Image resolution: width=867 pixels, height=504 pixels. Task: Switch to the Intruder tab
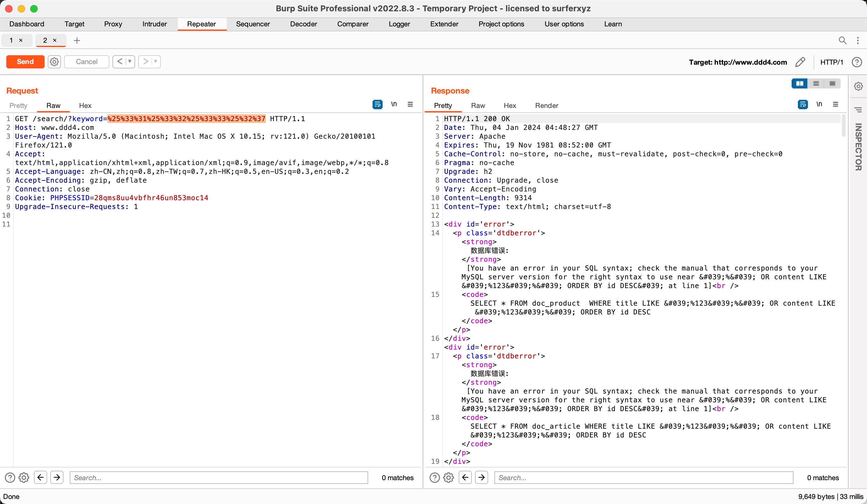pos(155,24)
